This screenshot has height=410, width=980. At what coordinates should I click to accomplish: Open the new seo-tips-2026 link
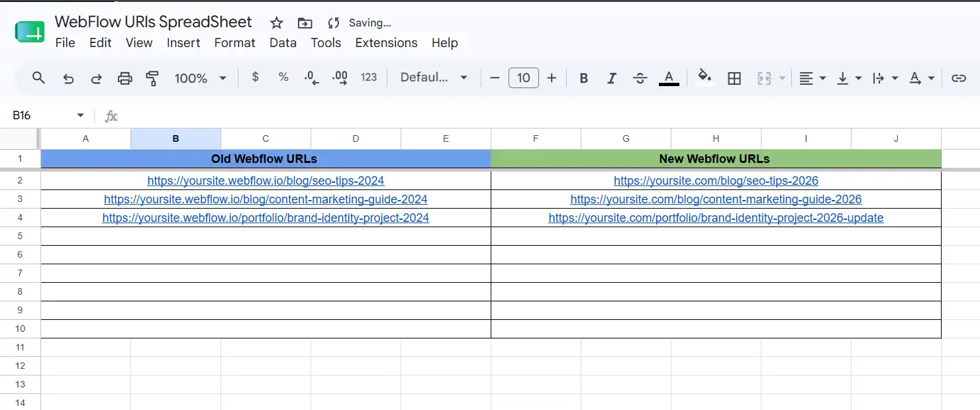point(716,181)
